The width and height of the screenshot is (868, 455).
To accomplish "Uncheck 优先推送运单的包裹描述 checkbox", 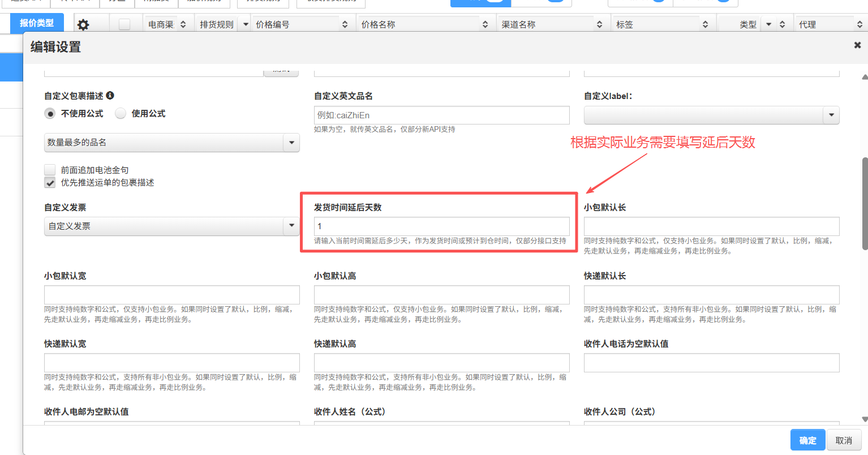I will pyautogui.click(x=50, y=182).
